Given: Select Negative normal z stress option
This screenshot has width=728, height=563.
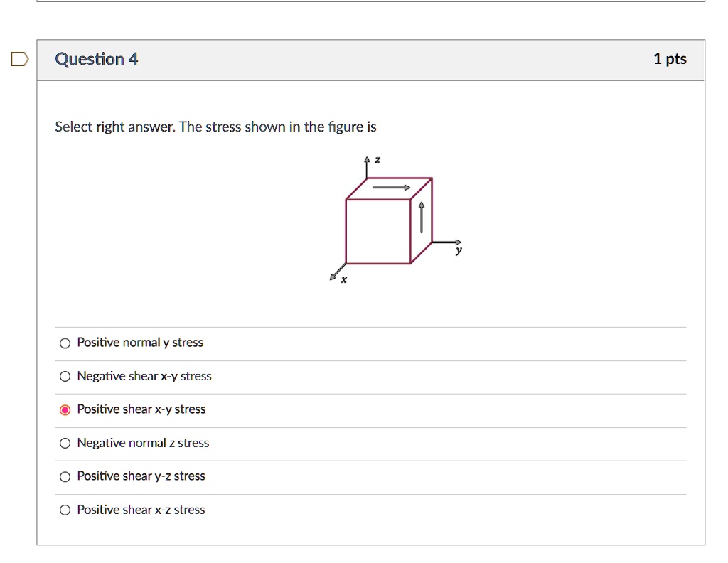Looking at the screenshot, I should coord(65,442).
